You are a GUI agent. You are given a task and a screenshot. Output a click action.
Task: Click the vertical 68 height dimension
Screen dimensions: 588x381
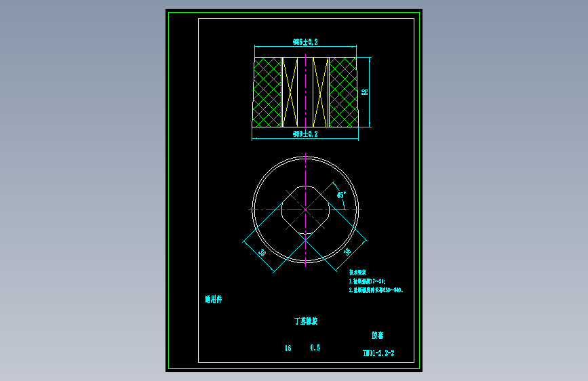pyautogui.click(x=364, y=92)
